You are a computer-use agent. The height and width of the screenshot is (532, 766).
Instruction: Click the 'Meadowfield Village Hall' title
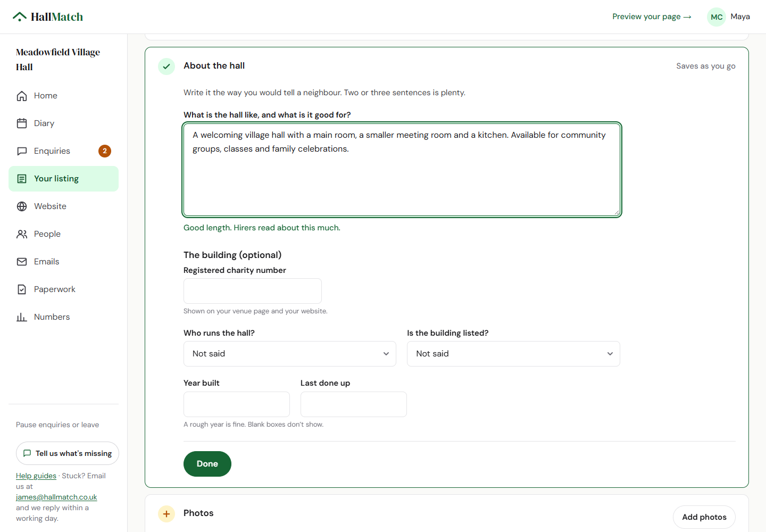(58, 60)
